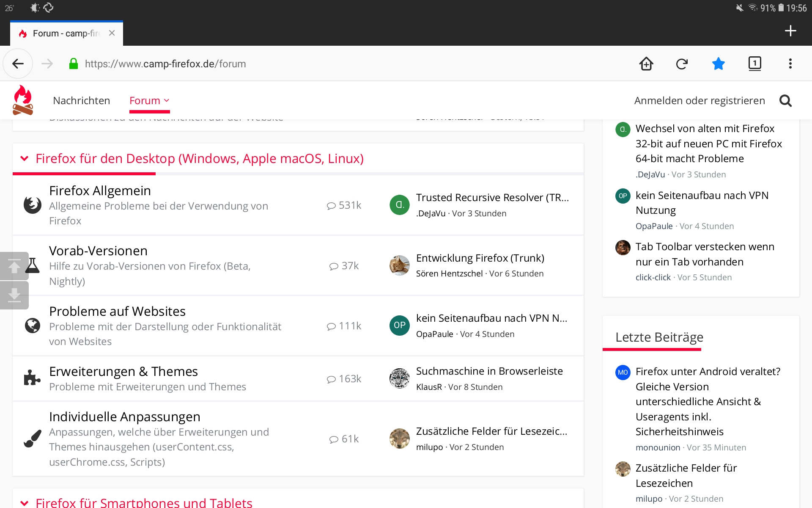Collapse Firefox für den Desktop section
The height and width of the screenshot is (508, 812).
coord(25,158)
